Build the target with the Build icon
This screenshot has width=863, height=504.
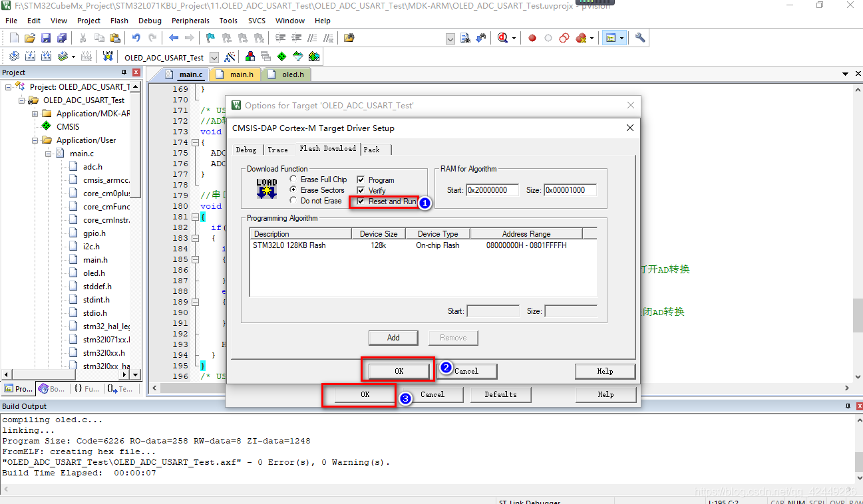click(30, 57)
